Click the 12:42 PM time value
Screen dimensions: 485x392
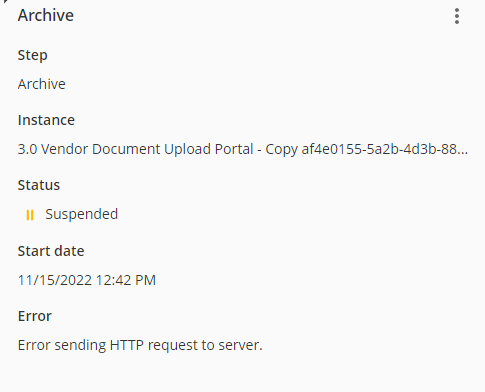point(126,280)
